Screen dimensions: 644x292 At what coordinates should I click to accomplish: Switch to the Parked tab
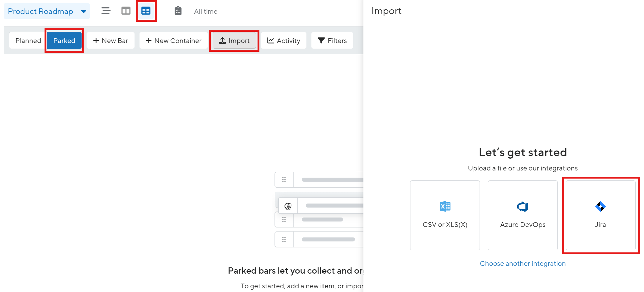pyautogui.click(x=64, y=40)
